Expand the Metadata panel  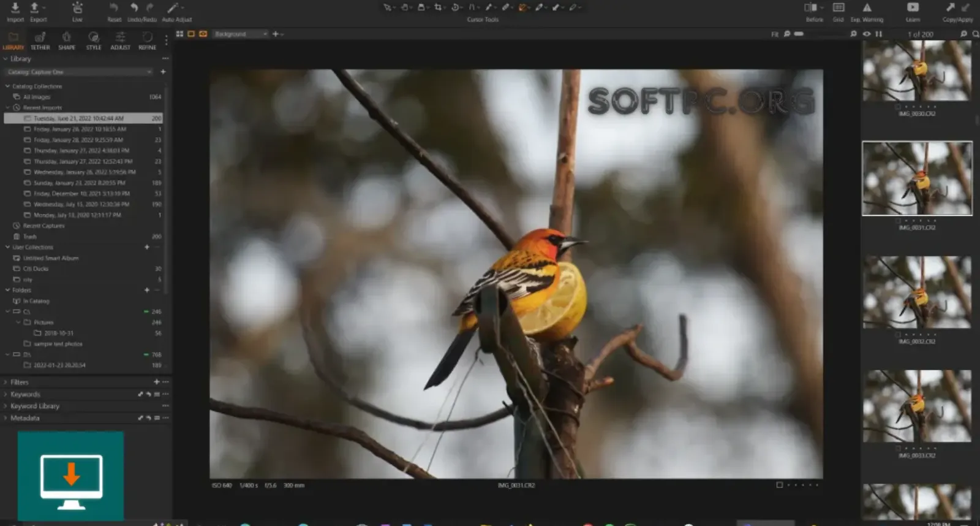pyautogui.click(x=6, y=418)
